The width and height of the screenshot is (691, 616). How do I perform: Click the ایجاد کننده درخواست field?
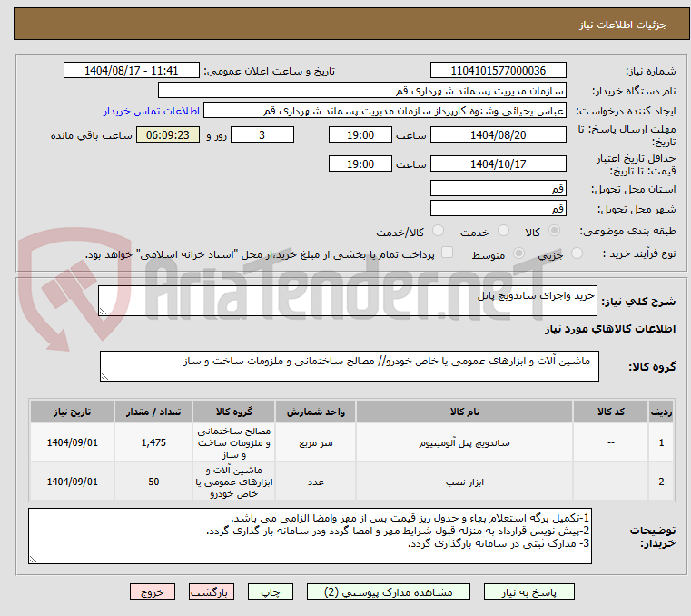(384, 111)
